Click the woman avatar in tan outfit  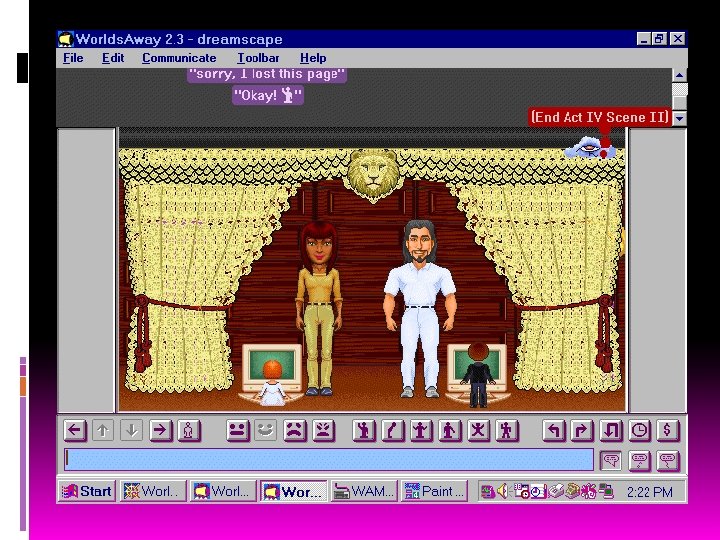(319, 307)
